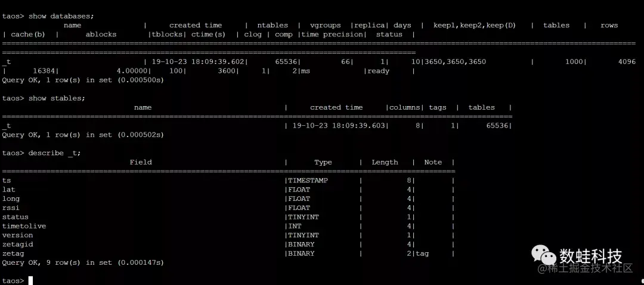Click the 'time precision' header text

click(x=332, y=35)
